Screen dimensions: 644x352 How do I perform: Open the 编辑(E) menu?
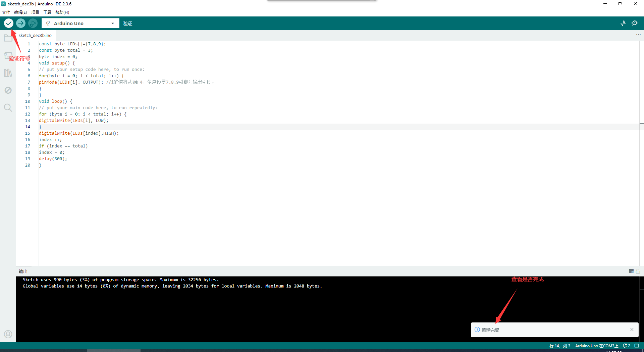(x=20, y=12)
